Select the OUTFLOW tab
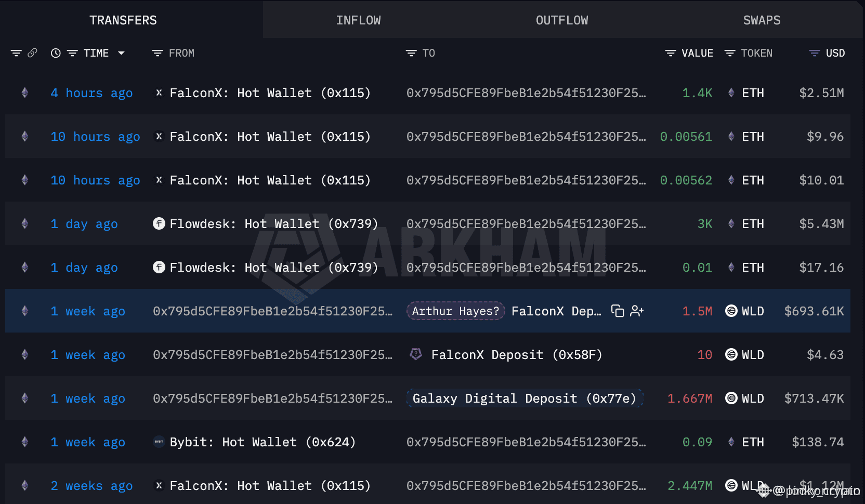This screenshot has height=504, width=865. pos(562,20)
